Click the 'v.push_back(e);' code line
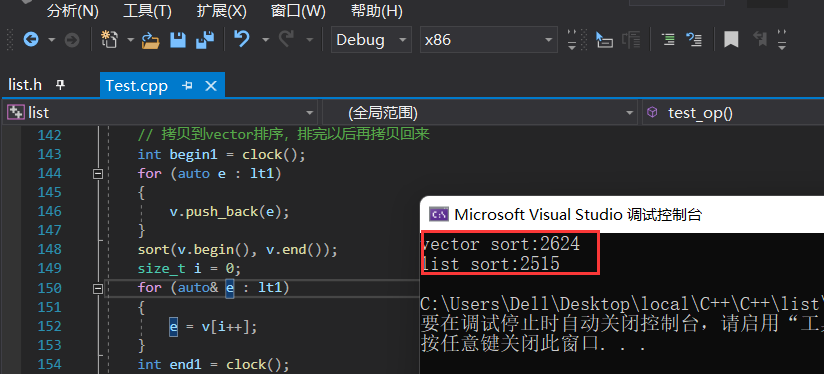824x374 pixels. (x=230, y=212)
